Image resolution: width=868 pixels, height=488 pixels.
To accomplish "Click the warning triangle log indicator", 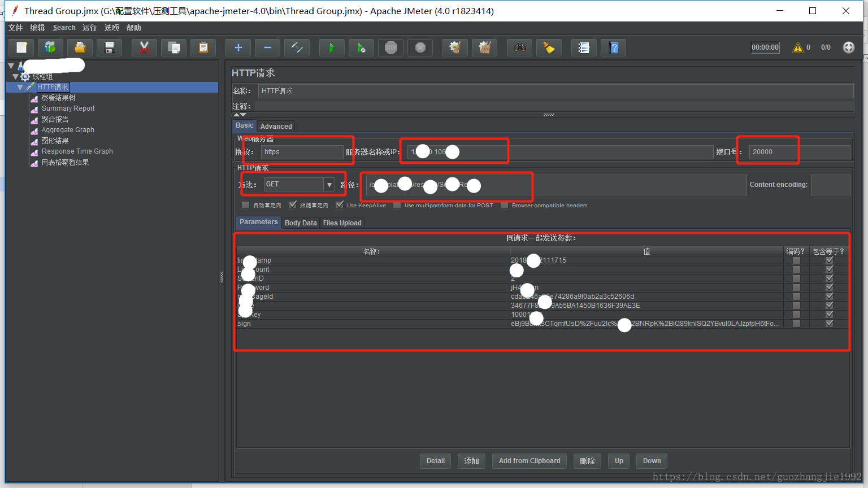I will (x=798, y=47).
